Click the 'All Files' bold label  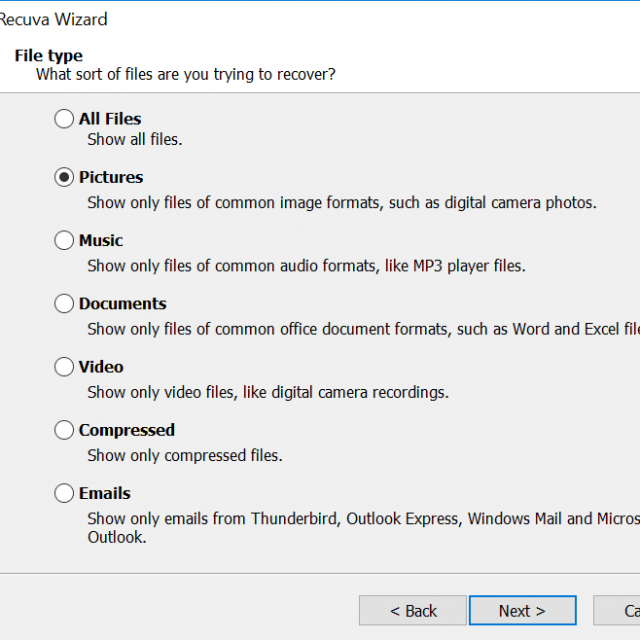coord(110,119)
